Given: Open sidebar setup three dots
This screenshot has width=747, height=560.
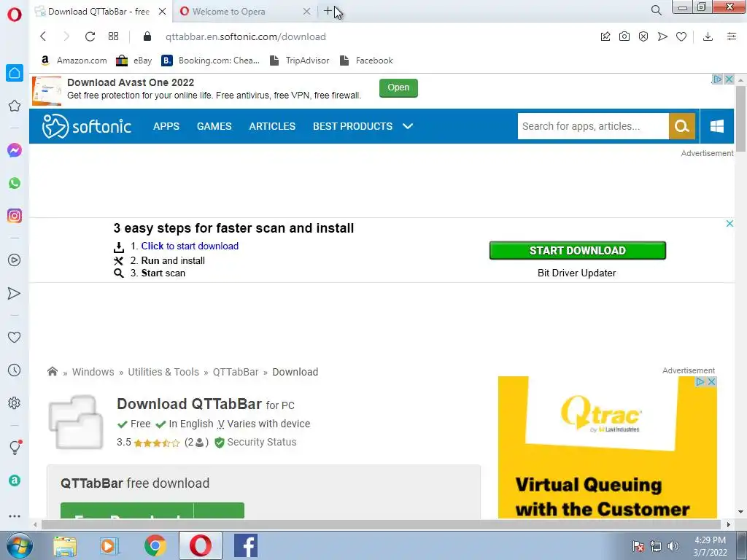Looking at the screenshot, I should pyautogui.click(x=15, y=516).
